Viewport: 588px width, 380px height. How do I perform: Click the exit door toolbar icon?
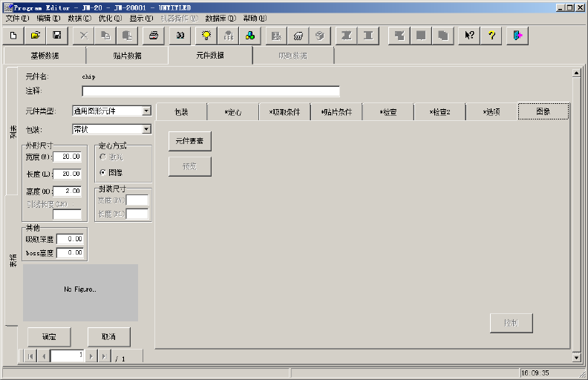point(517,36)
